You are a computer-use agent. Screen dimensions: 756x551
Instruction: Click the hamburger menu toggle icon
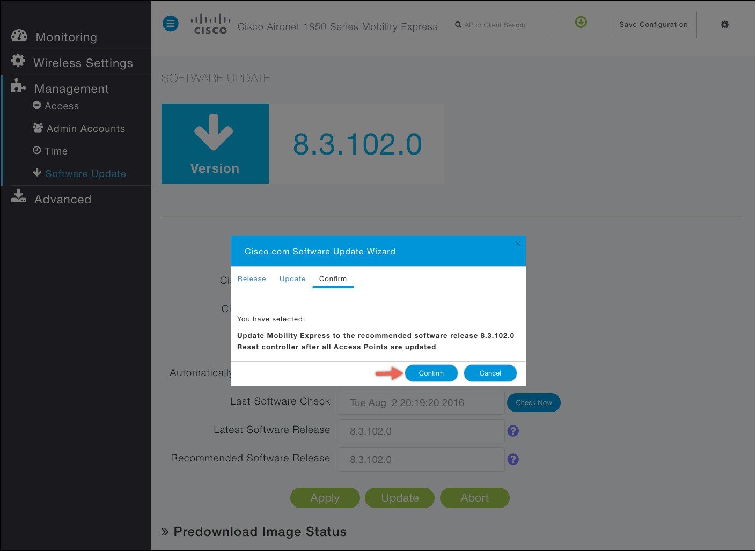pyautogui.click(x=171, y=24)
